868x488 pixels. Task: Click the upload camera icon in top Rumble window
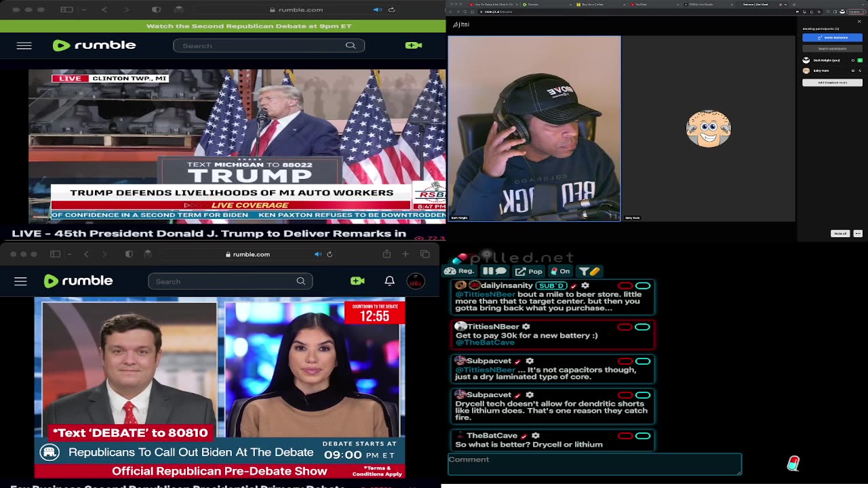click(413, 45)
